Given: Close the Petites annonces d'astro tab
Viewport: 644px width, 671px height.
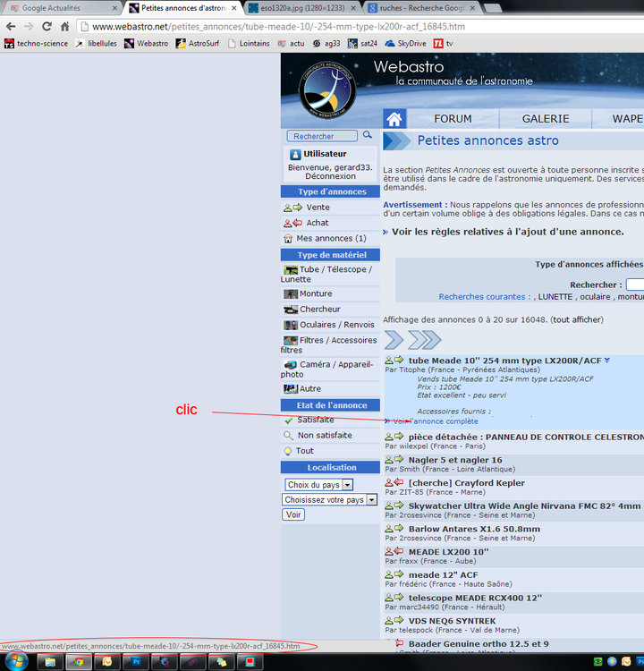Looking at the screenshot, I should (233, 8).
